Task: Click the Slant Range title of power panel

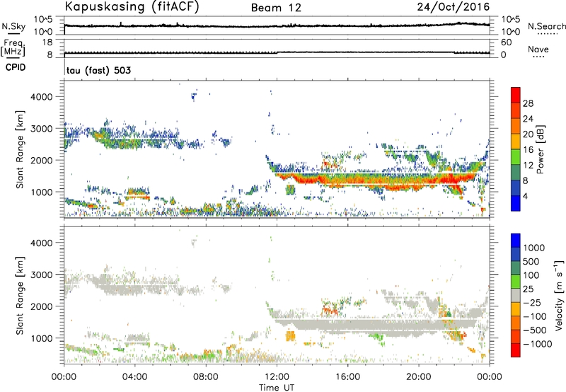Action: pos(20,149)
